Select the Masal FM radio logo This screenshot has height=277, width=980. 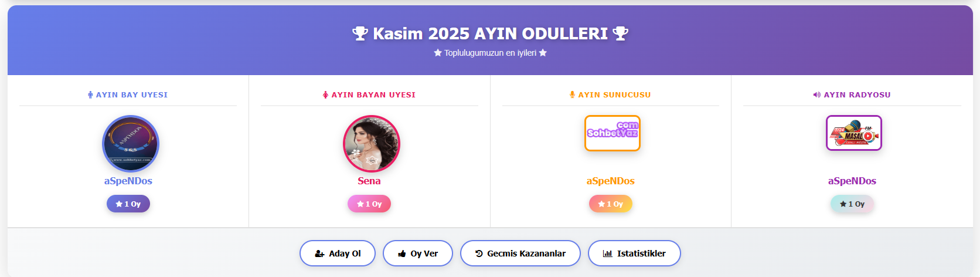[853, 133]
